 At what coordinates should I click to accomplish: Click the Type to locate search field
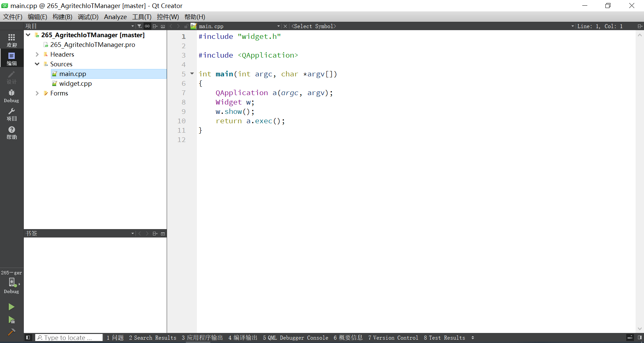(x=69, y=338)
